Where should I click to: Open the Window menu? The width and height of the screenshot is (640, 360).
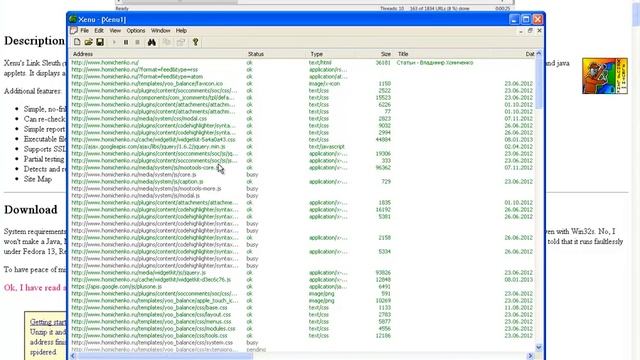(160, 31)
